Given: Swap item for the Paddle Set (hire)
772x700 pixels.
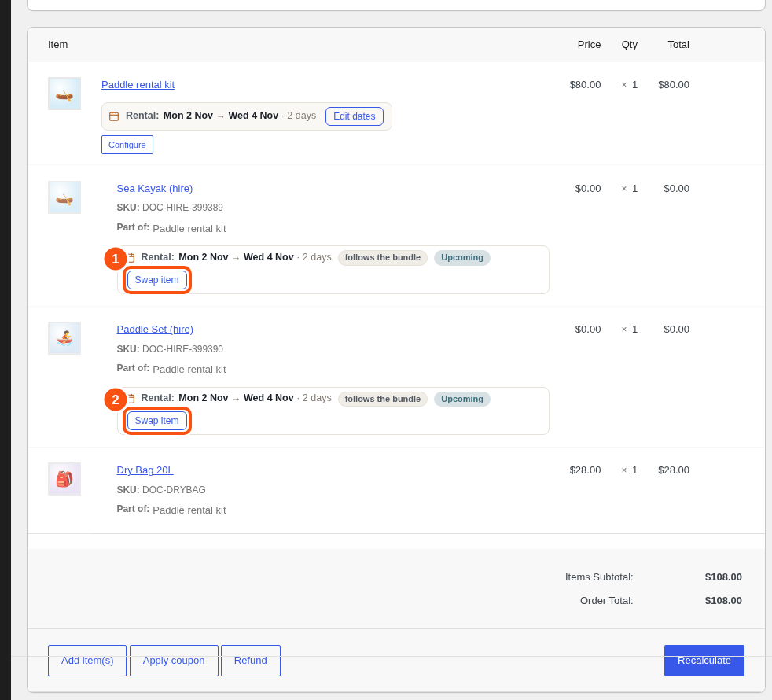Looking at the screenshot, I should click(x=157, y=422).
